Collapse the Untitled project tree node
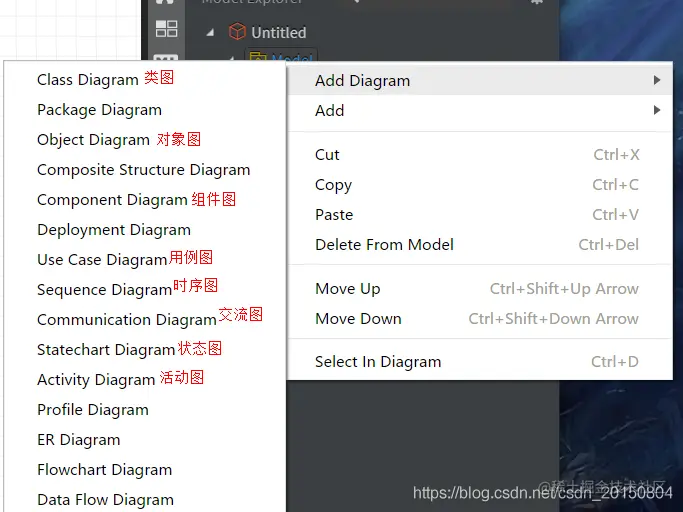This screenshot has width=683, height=512. pos(210,32)
